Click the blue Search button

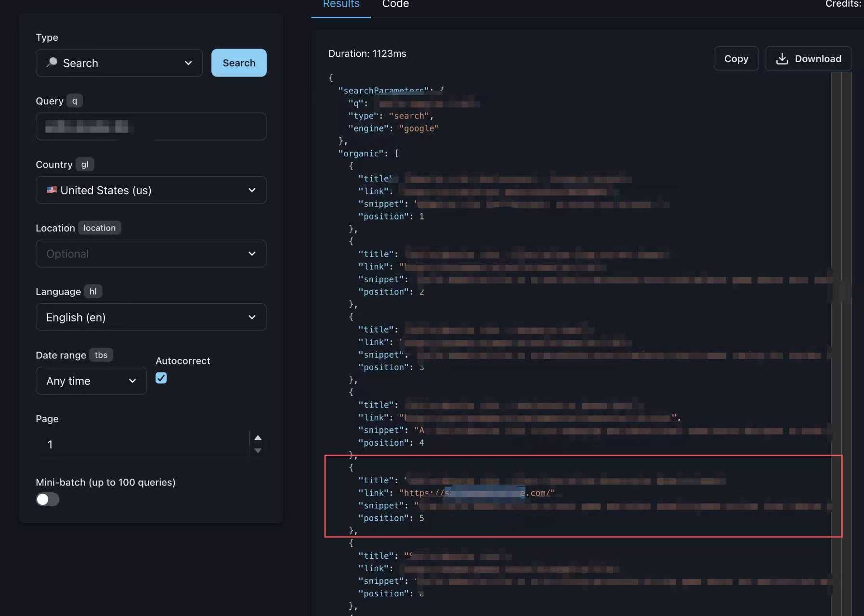tap(239, 63)
